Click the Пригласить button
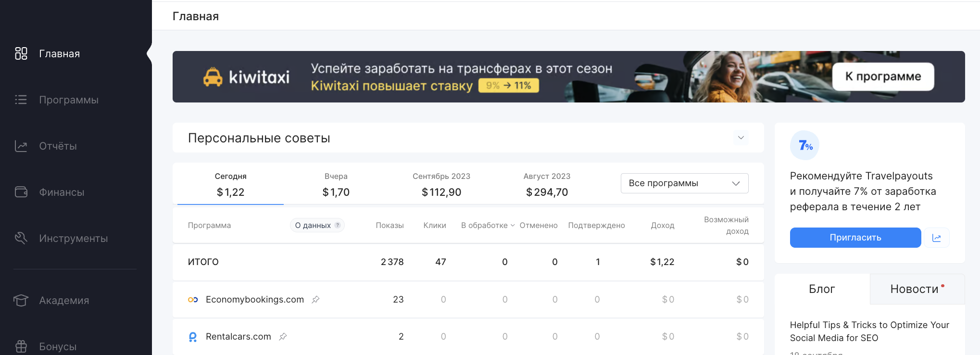The width and height of the screenshot is (980, 355). coord(855,238)
